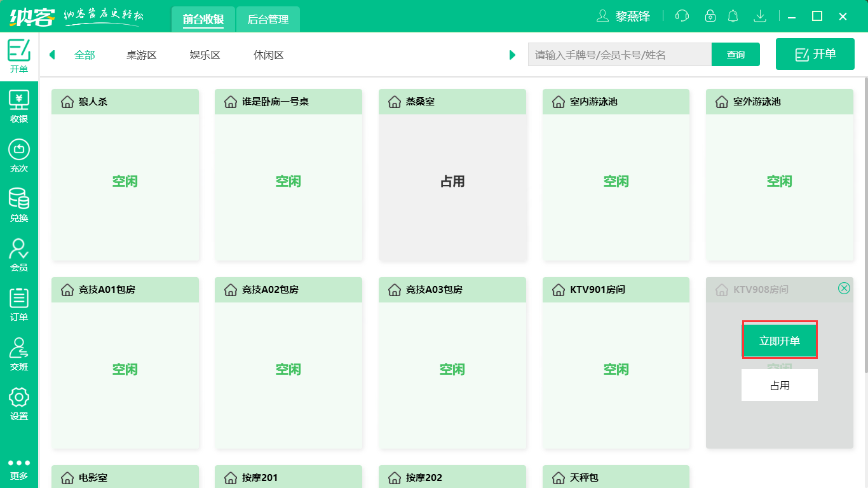
Task: Select the 娱乐区 area tab
Action: 205,55
